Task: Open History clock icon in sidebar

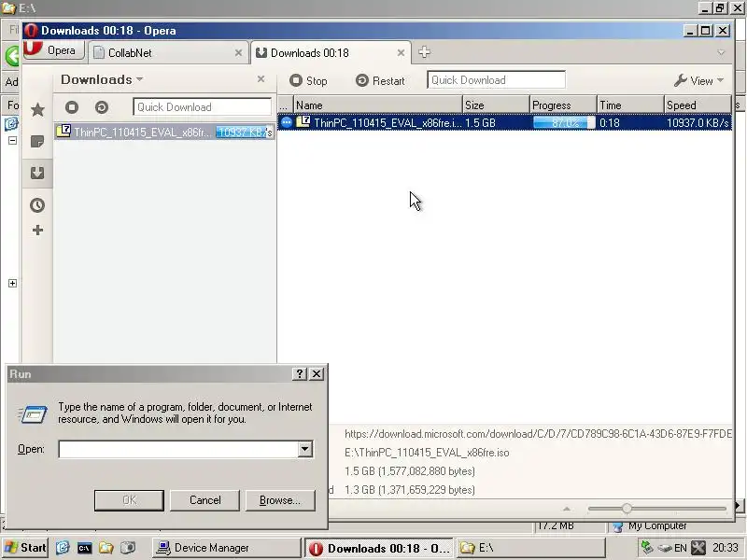Action: click(37, 205)
